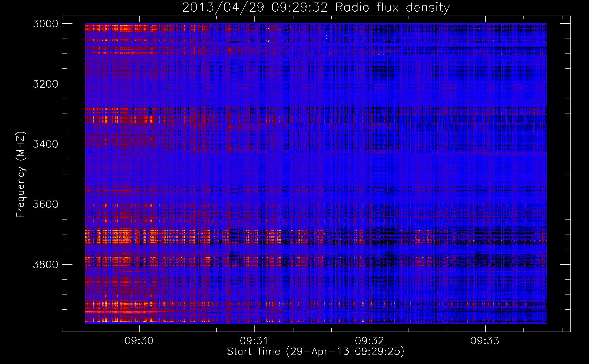The height and width of the screenshot is (364, 589).
Task: Click the 3200 frequency axis label
Action: click(x=46, y=84)
